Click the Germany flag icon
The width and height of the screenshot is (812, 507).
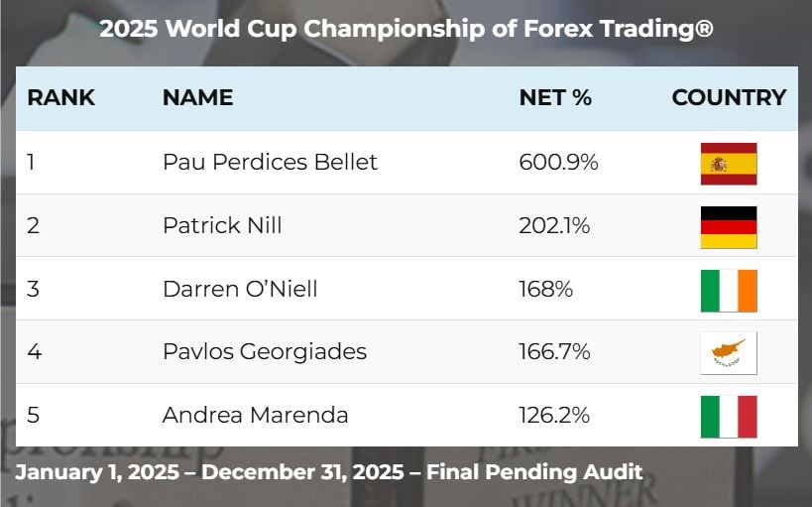pyautogui.click(x=728, y=227)
